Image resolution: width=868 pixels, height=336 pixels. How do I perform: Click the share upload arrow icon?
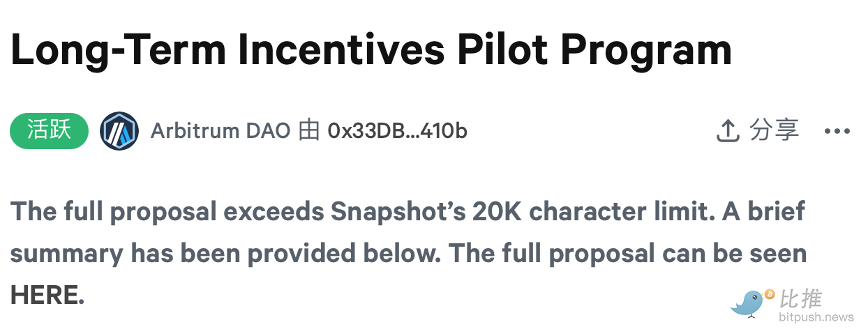coord(728,131)
